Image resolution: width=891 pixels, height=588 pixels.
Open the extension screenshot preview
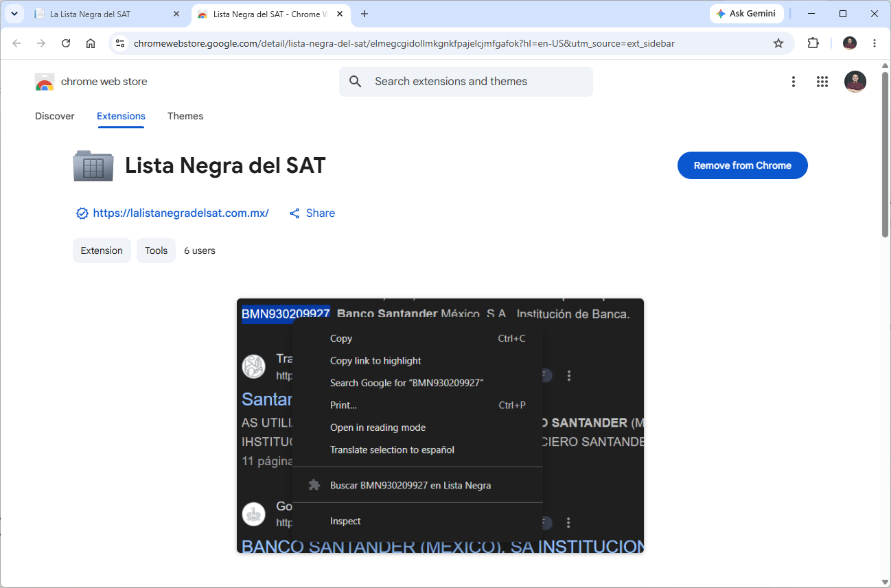[440, 426]
